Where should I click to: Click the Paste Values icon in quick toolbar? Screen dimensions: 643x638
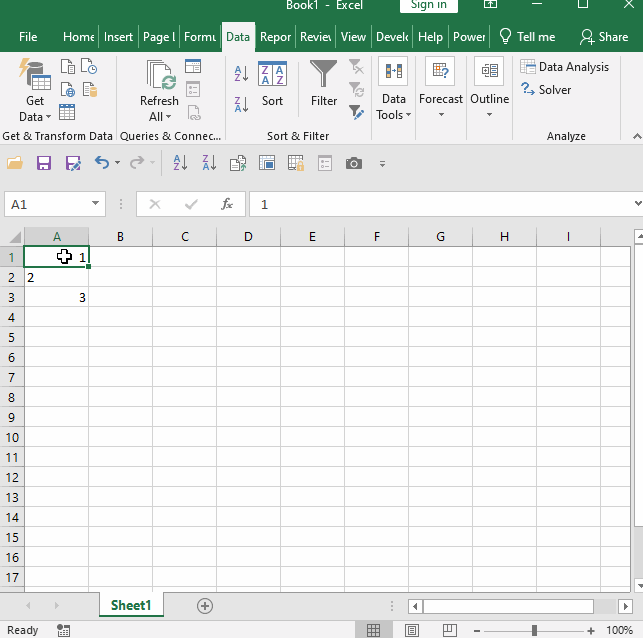click(238, 163)
